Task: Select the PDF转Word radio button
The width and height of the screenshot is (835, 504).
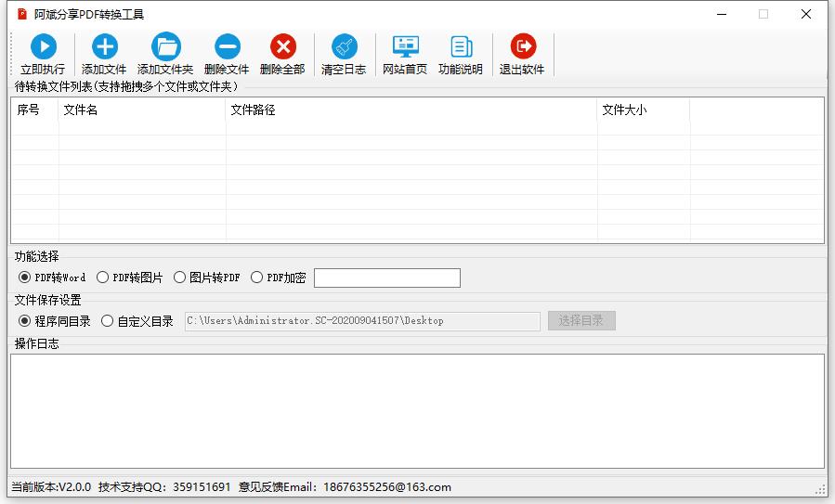Action: click(x=25, y=278)
